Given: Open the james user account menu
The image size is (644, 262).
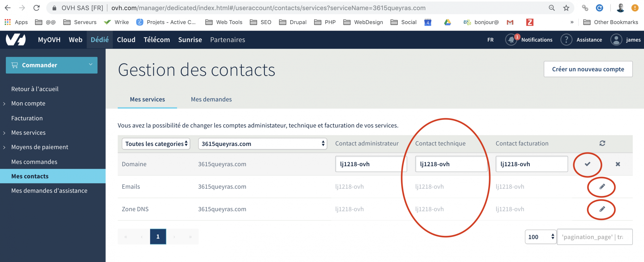Looking at the screenshot, I should 625,40.
